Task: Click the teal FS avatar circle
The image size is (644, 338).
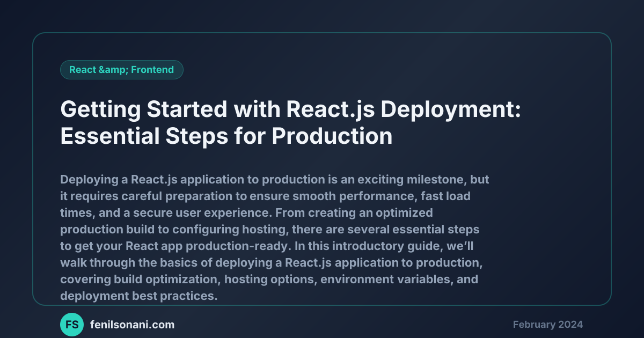Action: point(72,325)
